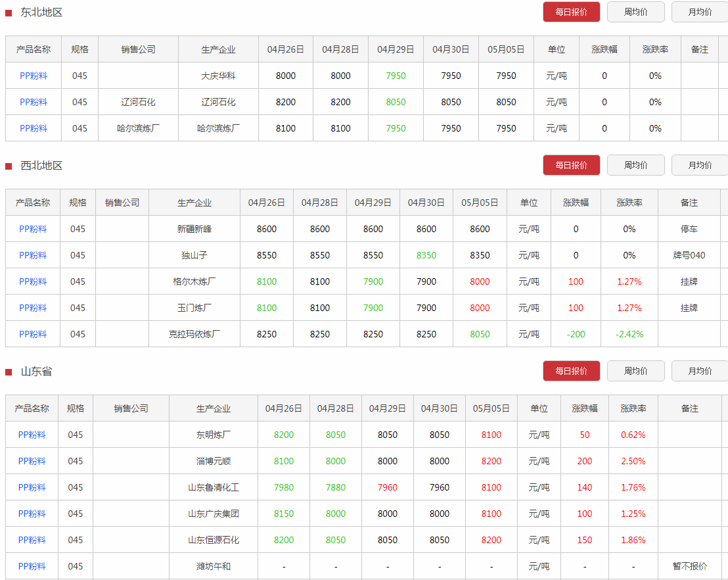
Task: Select 每日报价 tab in 西北地区 section
Action: pyautogui.click(x=571, y=165)
